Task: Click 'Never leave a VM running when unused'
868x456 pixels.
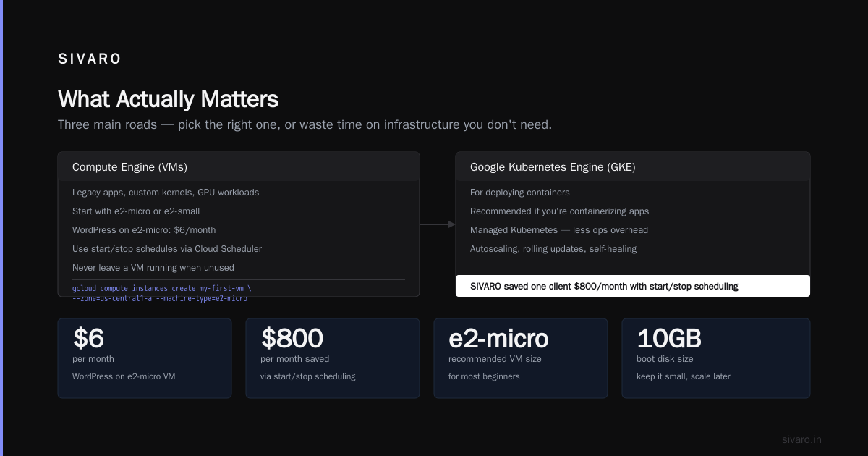Action: click(153, 268)
